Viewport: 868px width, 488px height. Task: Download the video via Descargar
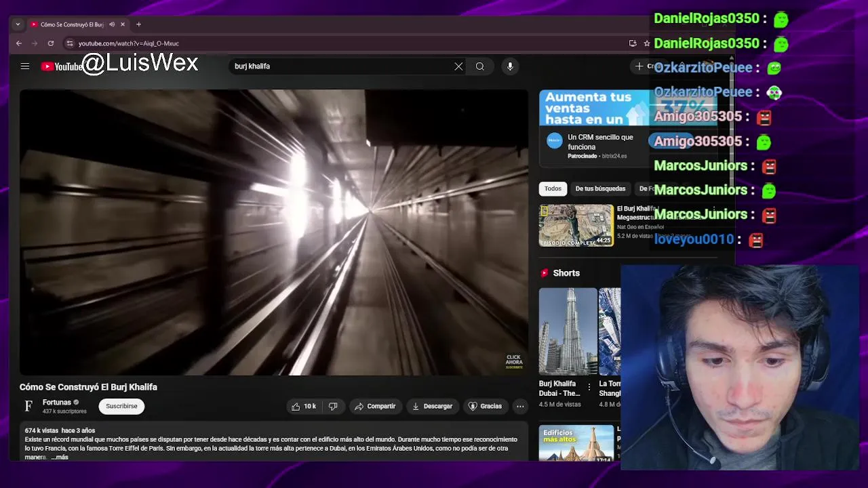pyautogui.click(x=432, y=406)
